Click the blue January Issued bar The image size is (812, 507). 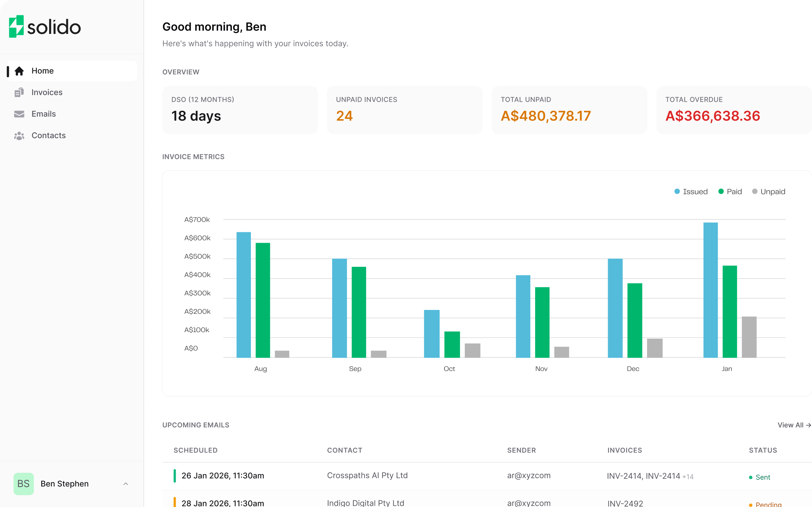click(x=710, y=290)
